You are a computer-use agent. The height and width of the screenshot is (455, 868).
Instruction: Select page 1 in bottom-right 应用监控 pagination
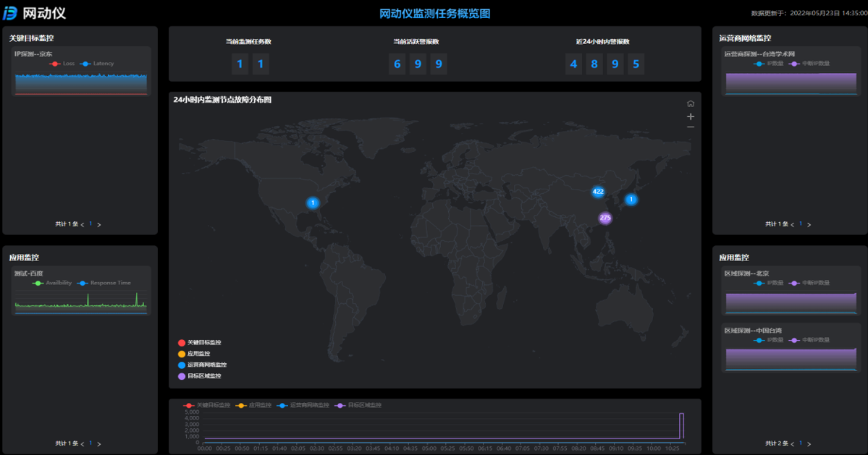[801, 443]
